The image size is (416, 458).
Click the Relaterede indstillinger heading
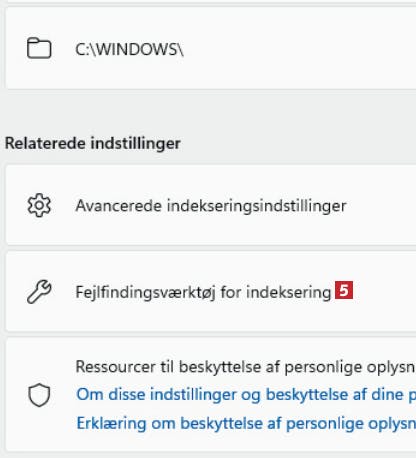point(93,143)
